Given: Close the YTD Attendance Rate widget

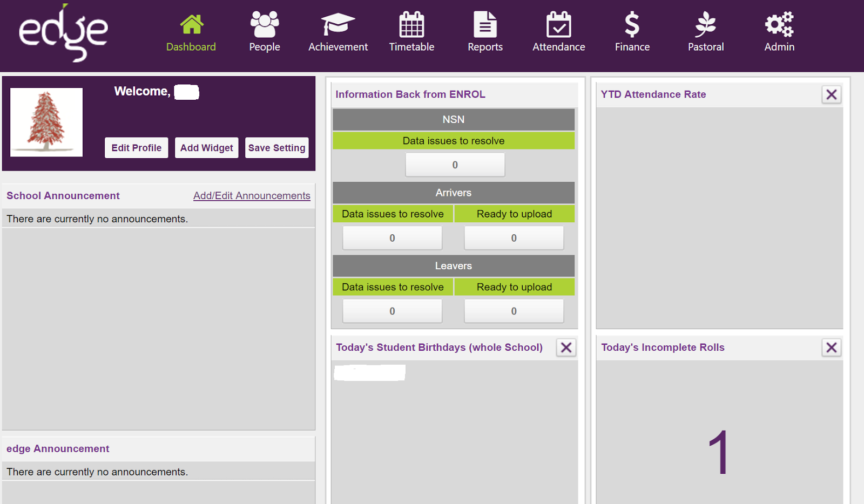Looking at the screenshot, I should pos(831,94).
